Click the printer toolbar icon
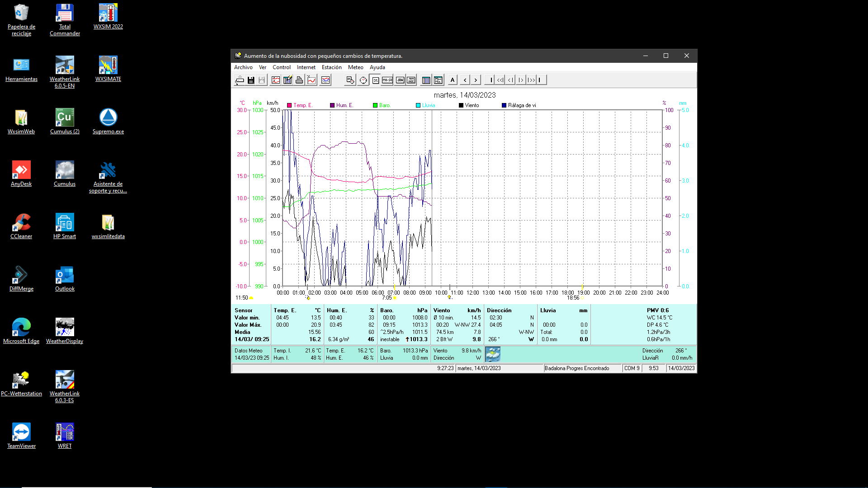 click(x=299, y=80)
